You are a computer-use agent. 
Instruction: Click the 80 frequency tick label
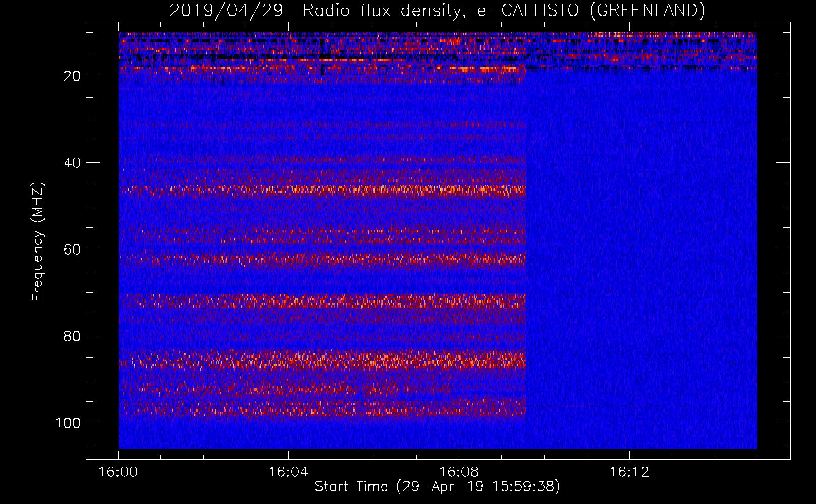click(x=73, y=336)
